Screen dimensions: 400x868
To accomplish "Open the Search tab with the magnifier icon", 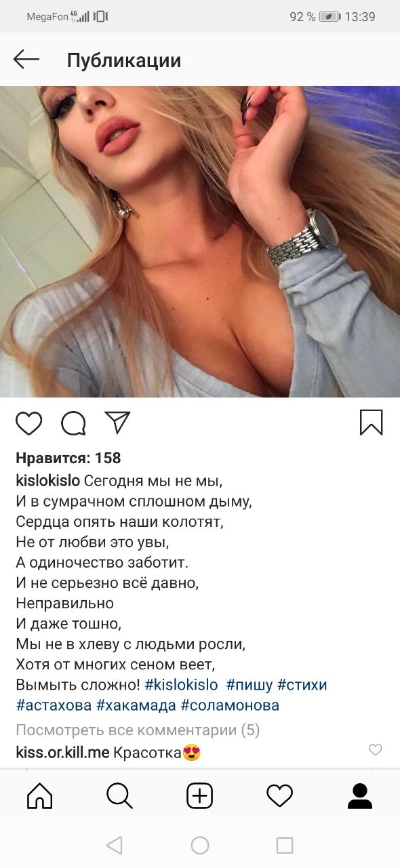I will pyautogui.click(x=119, y=795).
